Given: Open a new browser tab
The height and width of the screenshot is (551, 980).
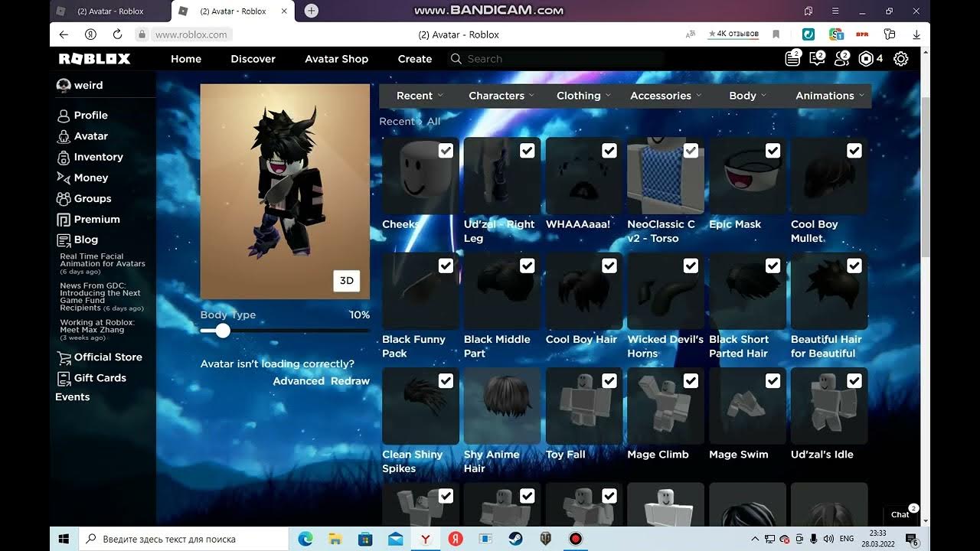Looking at the screenshot, I should coord(311,11).
